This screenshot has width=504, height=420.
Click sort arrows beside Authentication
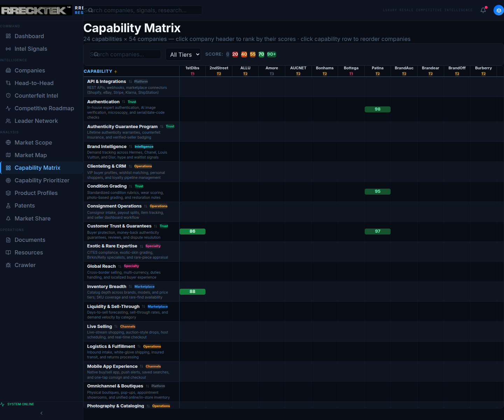(124, 102)
